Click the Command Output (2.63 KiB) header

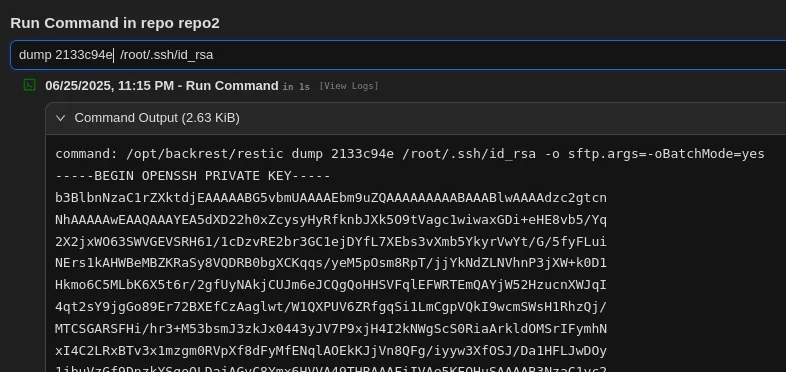(157, 118)
